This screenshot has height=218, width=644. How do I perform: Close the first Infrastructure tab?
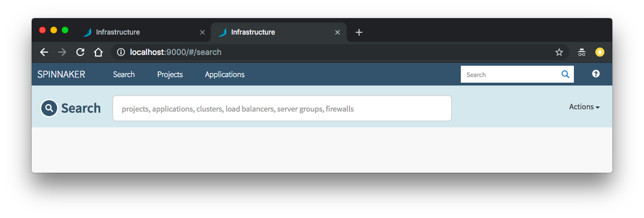[x=202, y=32]
